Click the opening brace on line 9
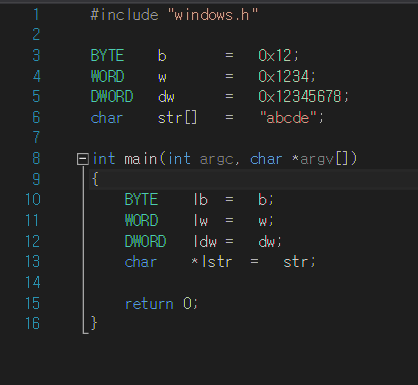This screenshot has height=385, width=418. coord(95,179)
